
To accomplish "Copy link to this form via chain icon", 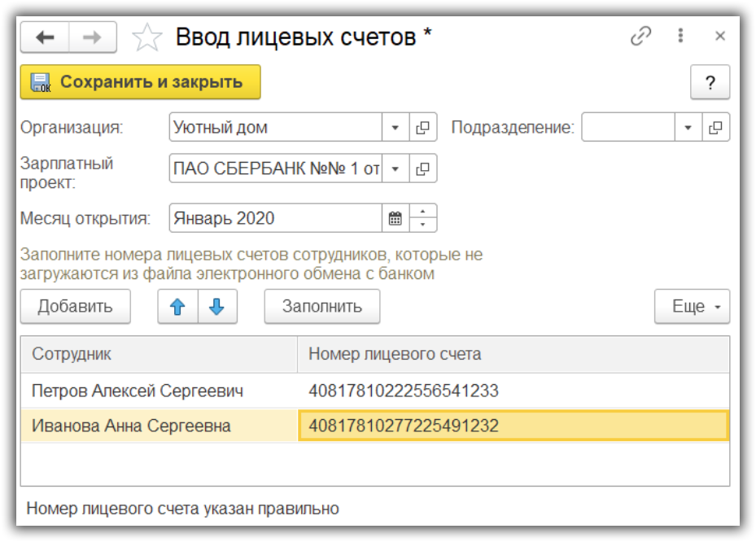I will pyautogui.click(x=641, y=37).
